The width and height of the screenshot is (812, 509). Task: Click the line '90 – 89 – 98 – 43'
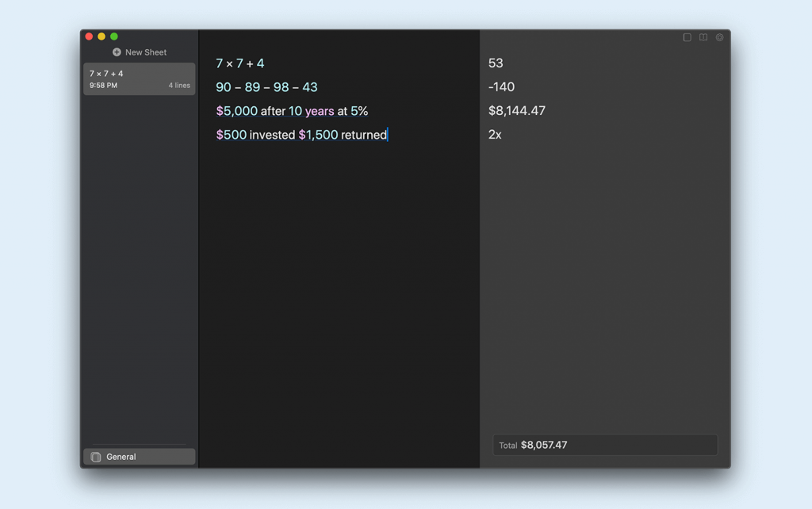click(x=266, y=87)
